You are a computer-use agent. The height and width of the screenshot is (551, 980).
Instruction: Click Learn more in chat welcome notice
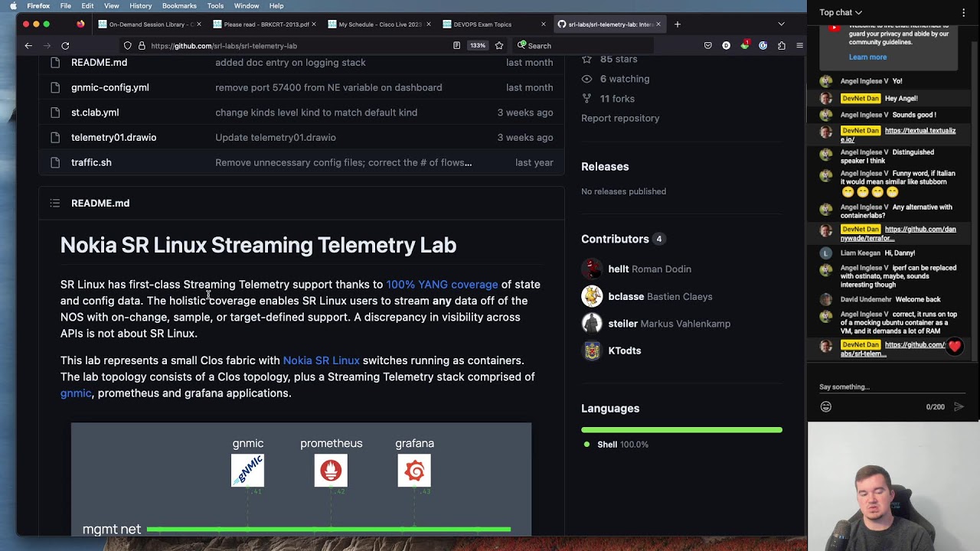coord(867,57)
